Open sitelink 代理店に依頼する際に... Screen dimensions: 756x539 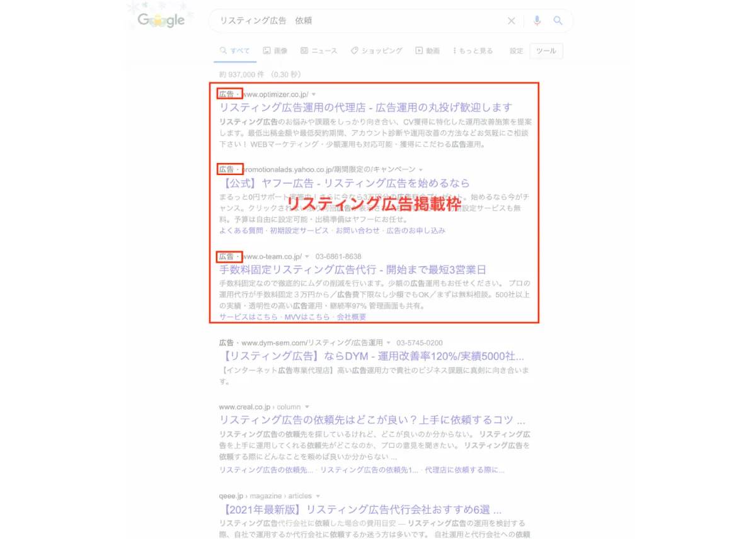[x=465, y=470]
